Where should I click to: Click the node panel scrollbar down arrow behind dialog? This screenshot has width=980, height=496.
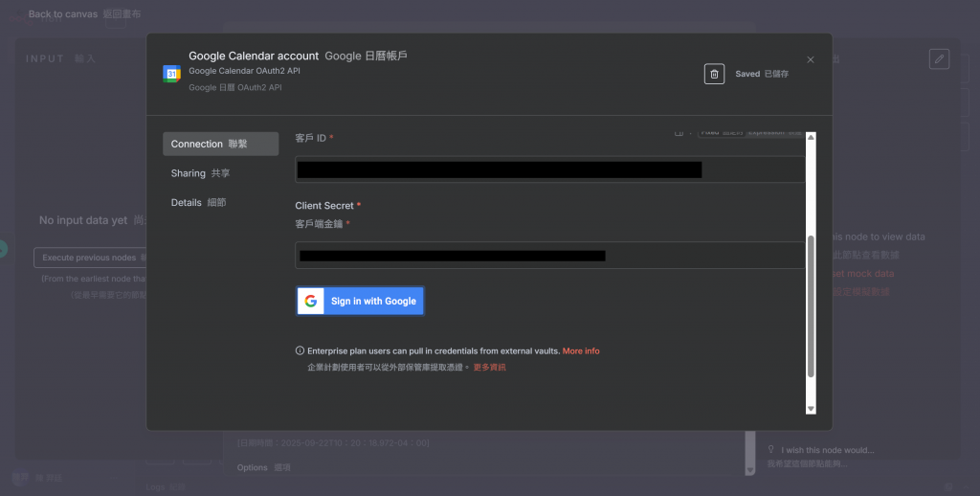(750, 470)
